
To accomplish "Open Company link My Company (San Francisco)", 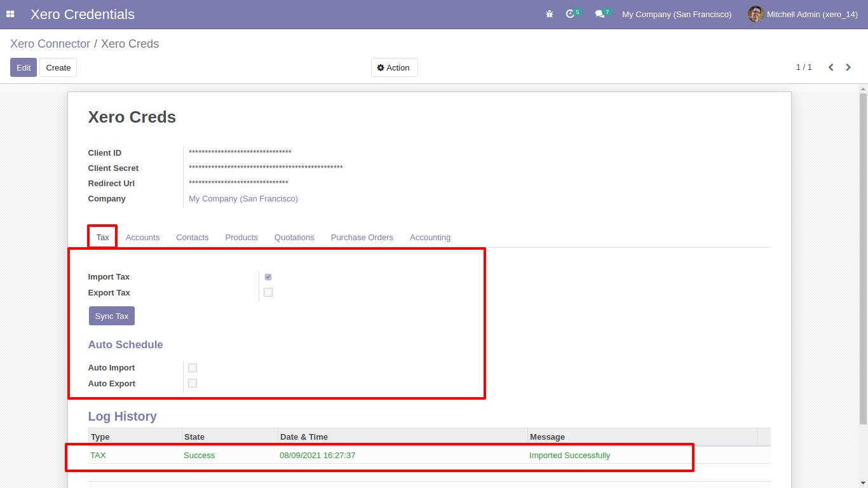I will 243,199.
